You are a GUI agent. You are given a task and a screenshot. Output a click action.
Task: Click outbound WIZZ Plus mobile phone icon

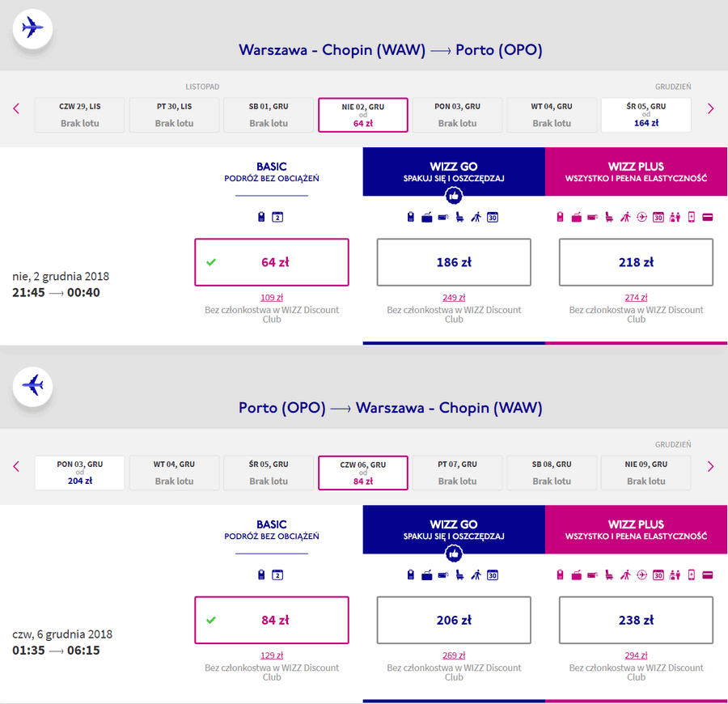tap(692, 217)
